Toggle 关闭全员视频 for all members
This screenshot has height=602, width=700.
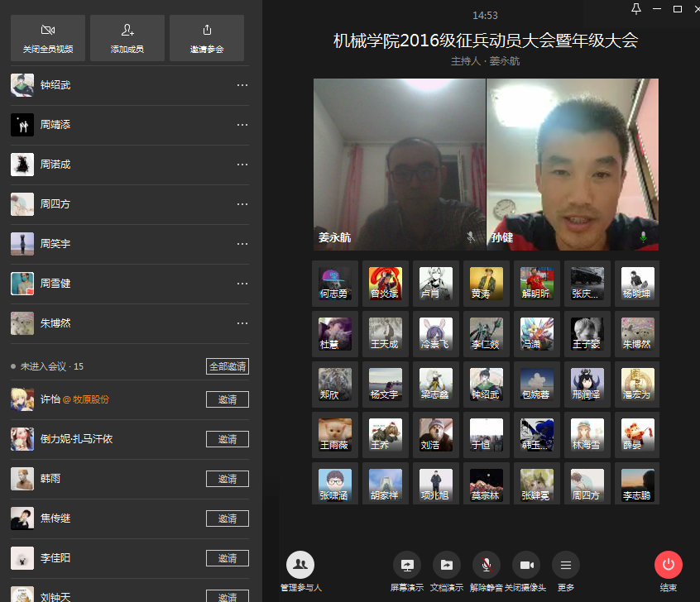click(48, 38)
